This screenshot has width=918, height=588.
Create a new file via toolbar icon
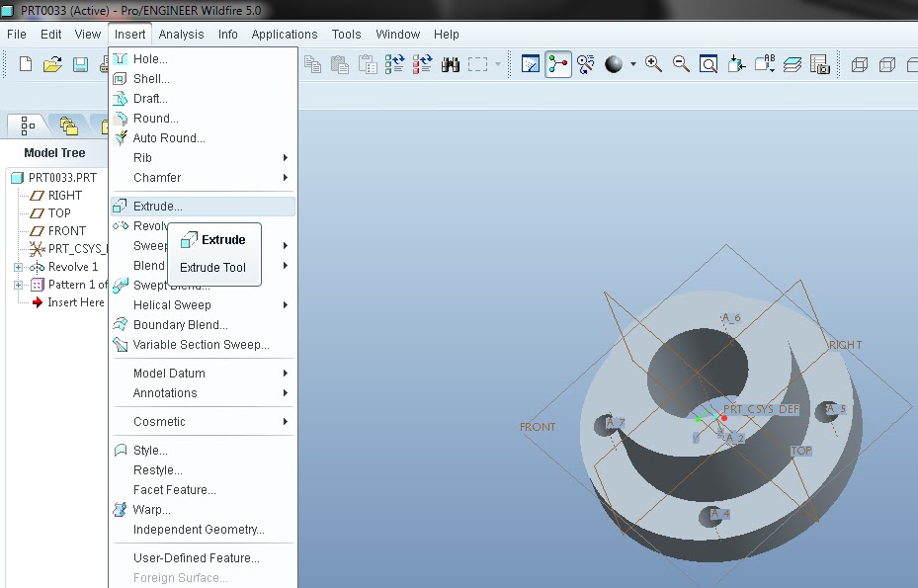[x=26, y=64]
